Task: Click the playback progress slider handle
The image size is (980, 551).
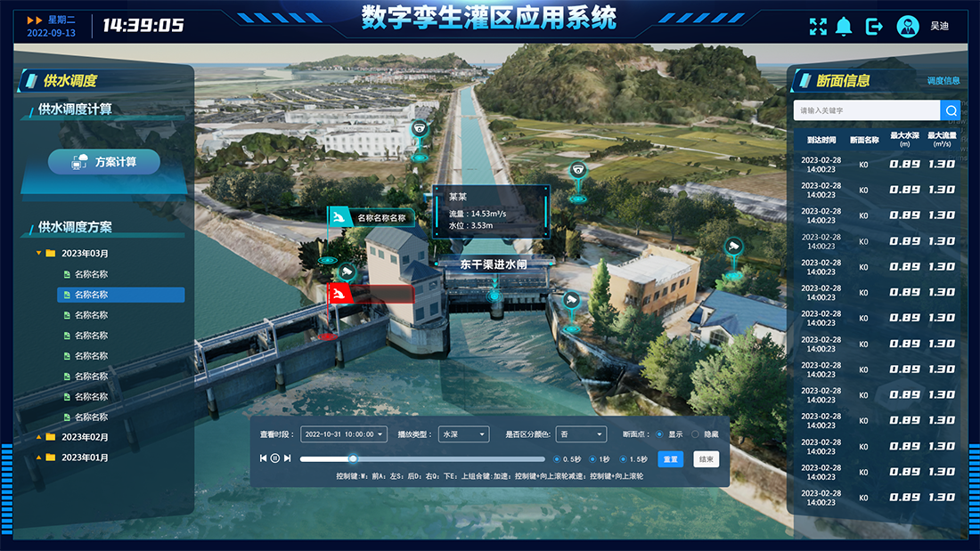Action: click(x=353, y=458)
